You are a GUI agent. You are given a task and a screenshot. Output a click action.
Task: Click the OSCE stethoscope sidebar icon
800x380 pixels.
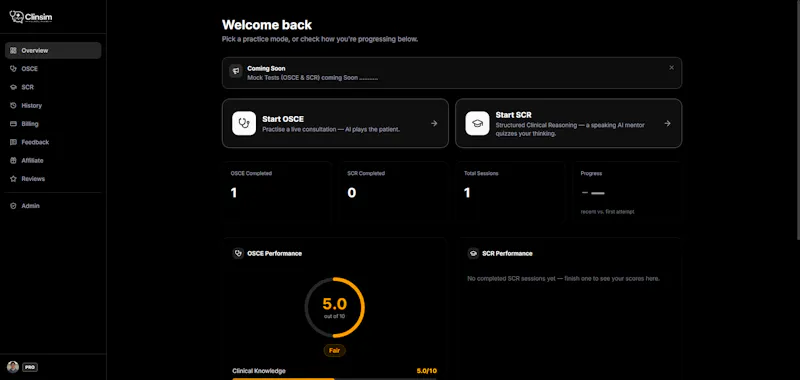(13, 69)
